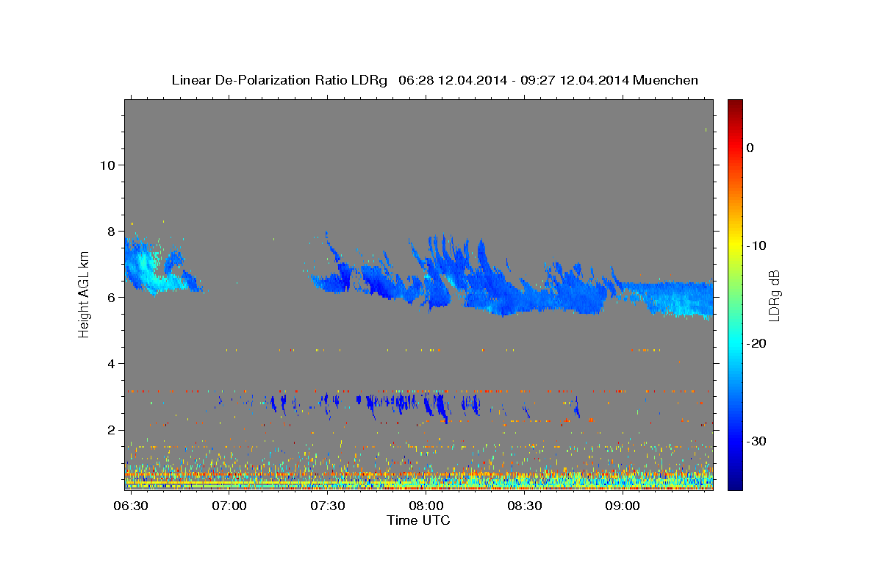Screen dimensions: 882x588
Task: Click the '08:30' time tick label
Action: (524, 506)
